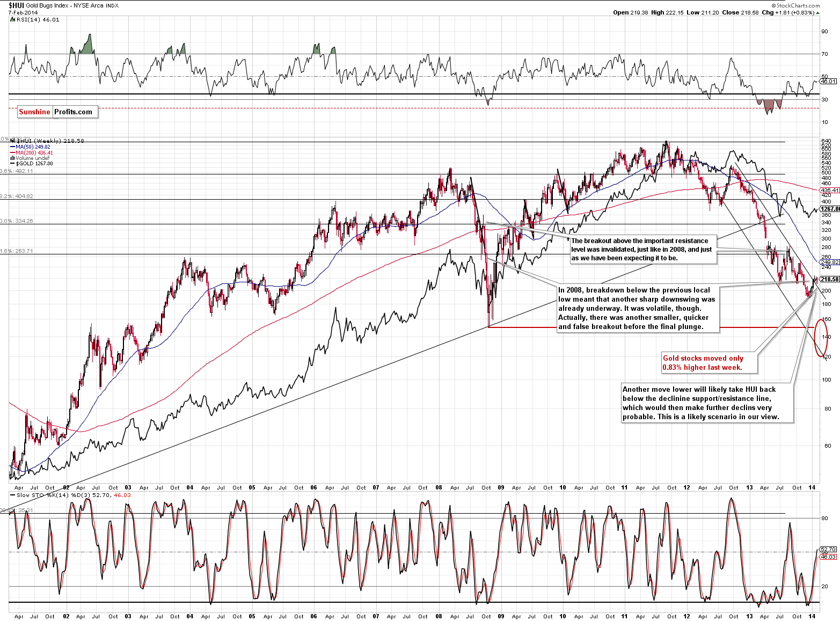Click the red 436.41 price tag on right axis
The height and width of the screenshot is (621, 840).
click(x=830, y=190)
